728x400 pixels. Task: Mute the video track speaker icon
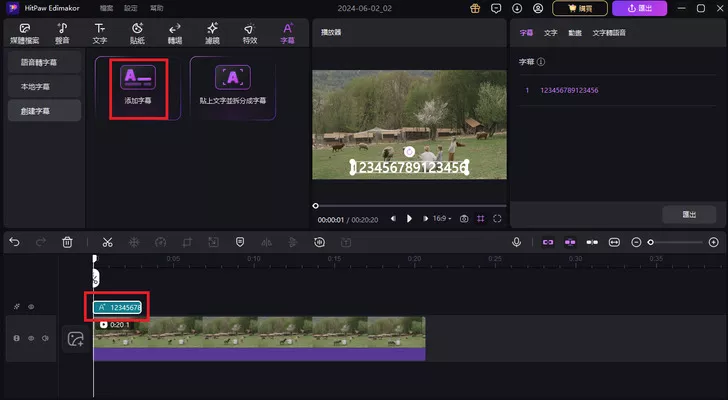[x=46, y=338]
